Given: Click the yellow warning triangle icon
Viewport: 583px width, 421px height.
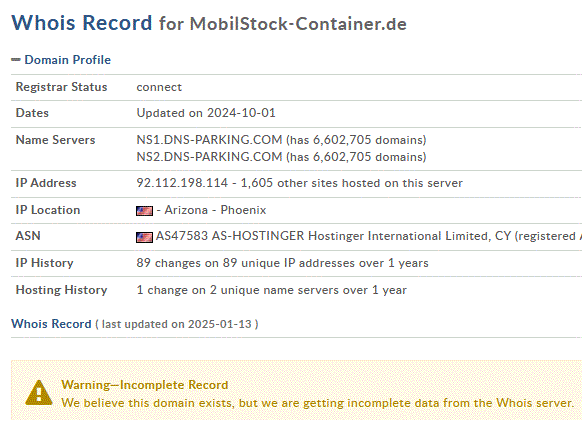Looking at the screenshot, I should [x=39, y=393].
